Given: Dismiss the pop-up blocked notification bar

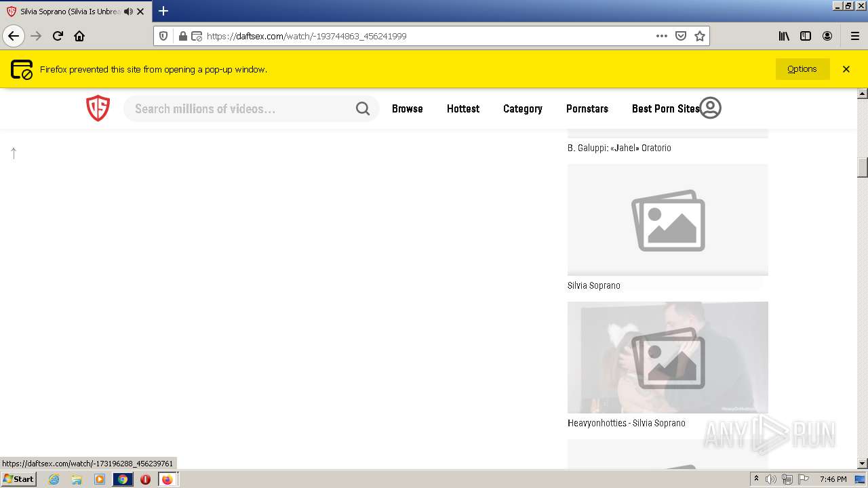Looking at the screenshot, I should (x=846, y=69).
